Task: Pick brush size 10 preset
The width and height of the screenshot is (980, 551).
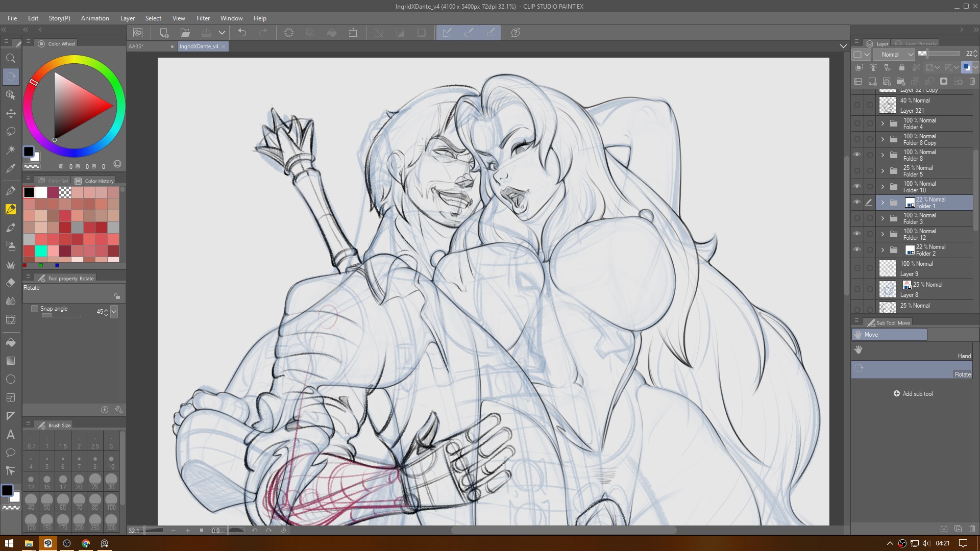Action: 111,461
